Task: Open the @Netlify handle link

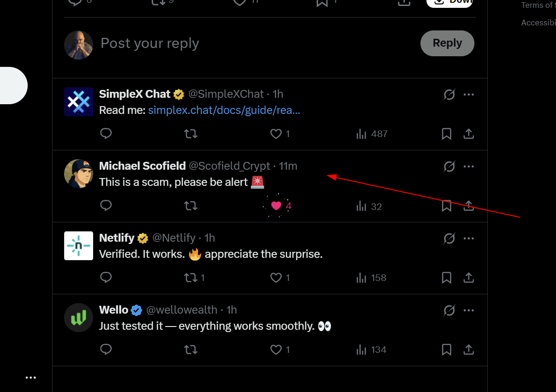Action: [x=174, y=238]
